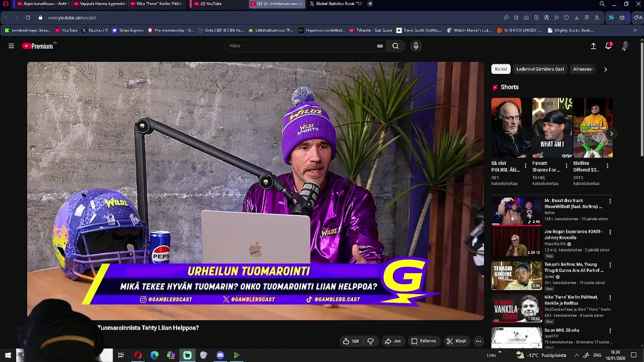Viewport: 644px width, 362px height.
Task: Like the video with thumbs up
Action: click(x=351, y=341)
